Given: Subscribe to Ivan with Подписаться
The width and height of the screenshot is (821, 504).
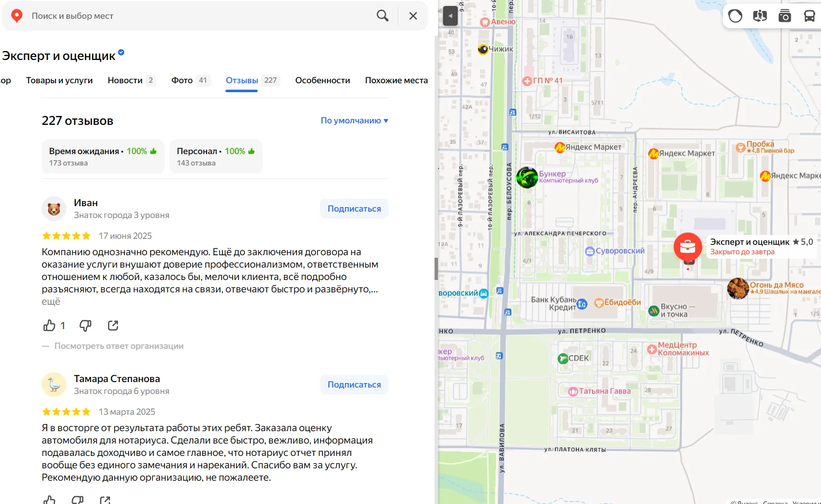Looking at the screenshot, I should pyautogui.click(x=354, y=209).
